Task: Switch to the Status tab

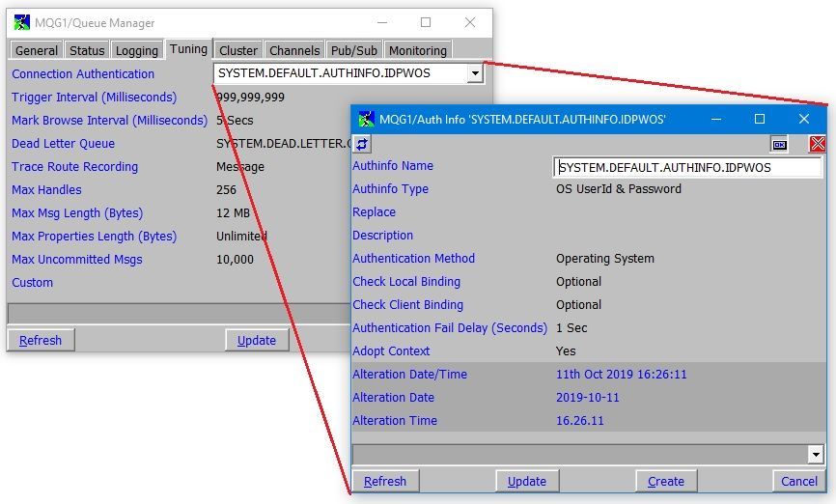Action: pyautogui.click(x=87, y=50)
